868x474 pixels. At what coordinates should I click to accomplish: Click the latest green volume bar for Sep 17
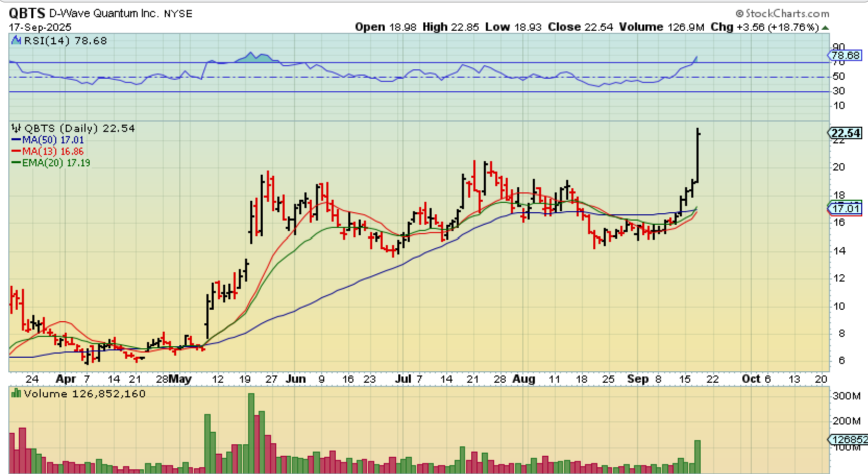pos(698,457)
